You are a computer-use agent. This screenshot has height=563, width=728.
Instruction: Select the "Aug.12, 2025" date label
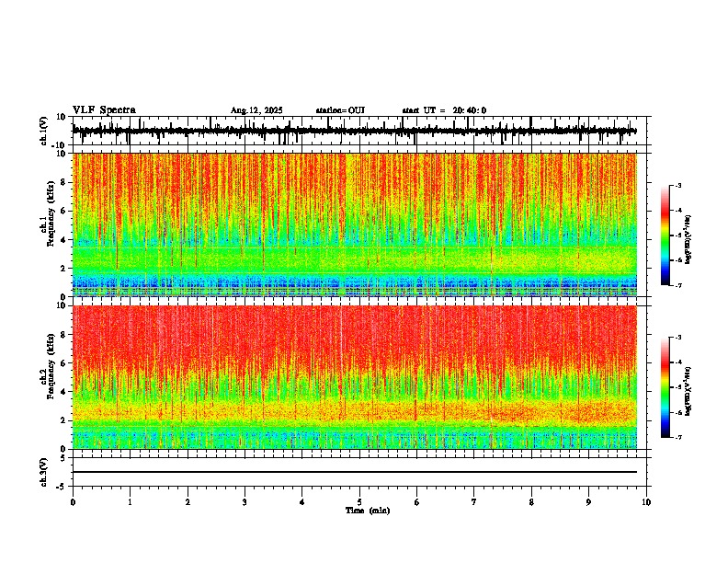tap(256, 110)
